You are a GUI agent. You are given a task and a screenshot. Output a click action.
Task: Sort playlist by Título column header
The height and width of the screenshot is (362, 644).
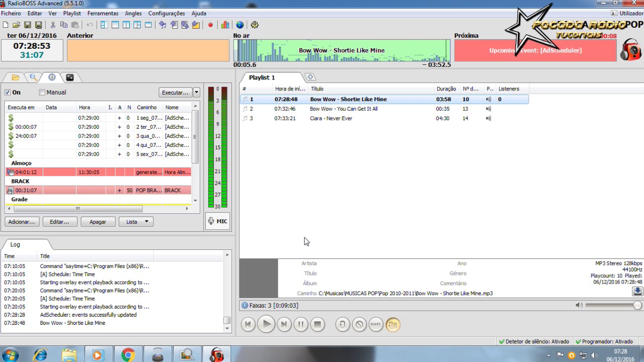371,89
